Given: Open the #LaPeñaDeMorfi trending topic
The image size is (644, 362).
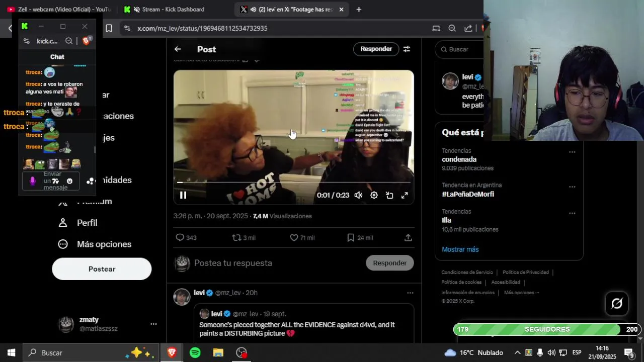Looking at the screenshot, I should pos(467,194).
